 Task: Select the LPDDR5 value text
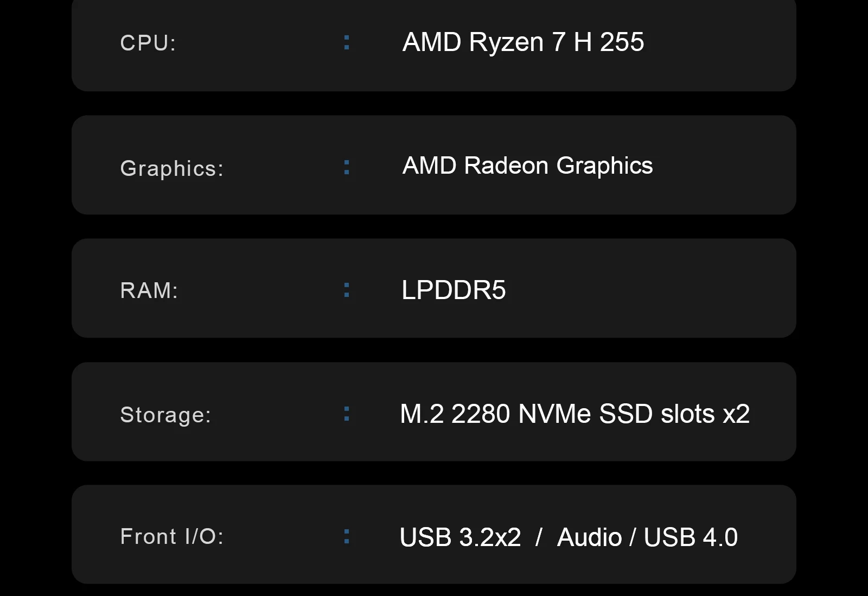pos(454,290)
